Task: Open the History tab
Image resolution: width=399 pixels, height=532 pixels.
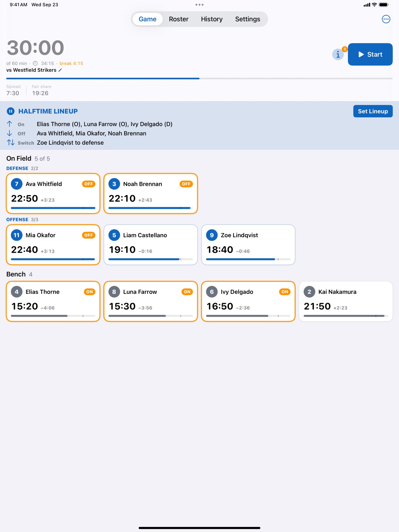Action: (x=212, y=19)
